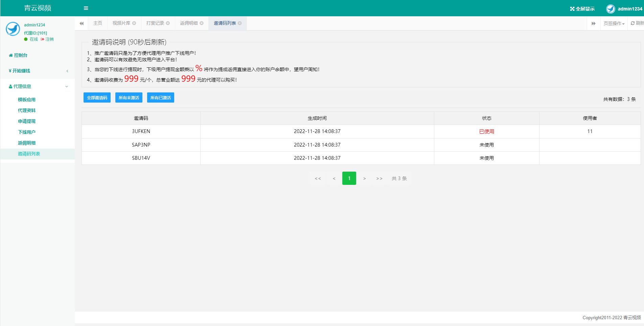The height and width of the screenshot is (326, 644).
Task: Click page 1 in the pagination bar
Action: pyautogui.click(x=349, y=178)
